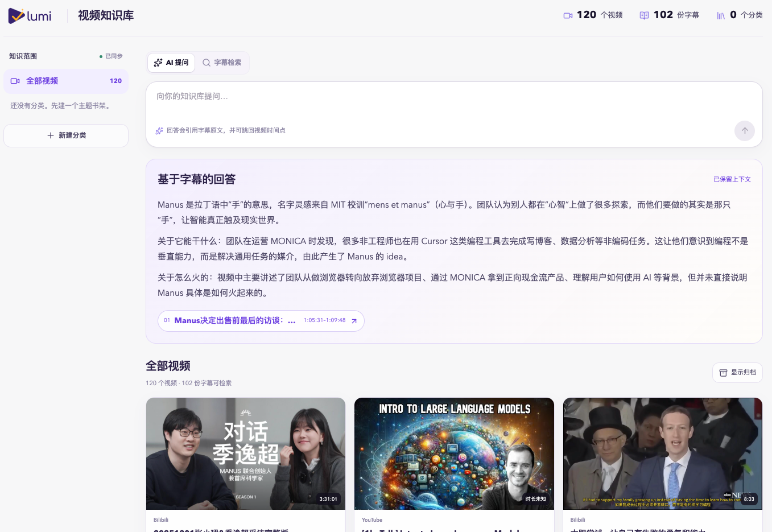Image resolution: width=772 pixels, height=532 pixels.
Task: Click the 已同步 sync status
Action: click(111, 56)
